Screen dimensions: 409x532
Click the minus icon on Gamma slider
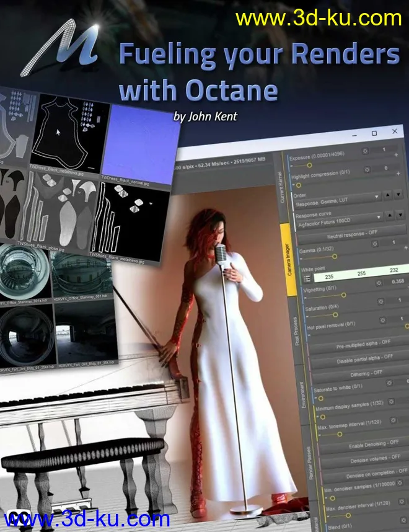point(302,259)
